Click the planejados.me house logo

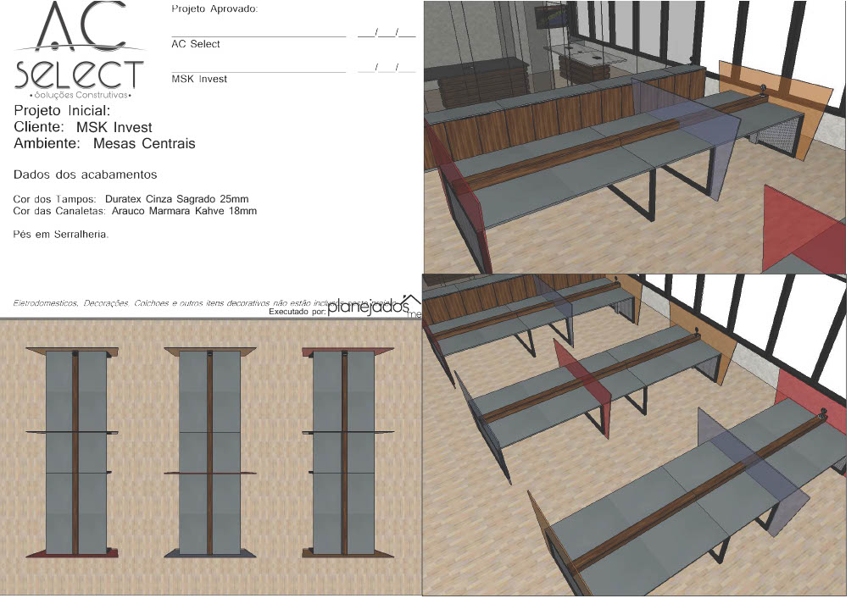coord(375,307)
